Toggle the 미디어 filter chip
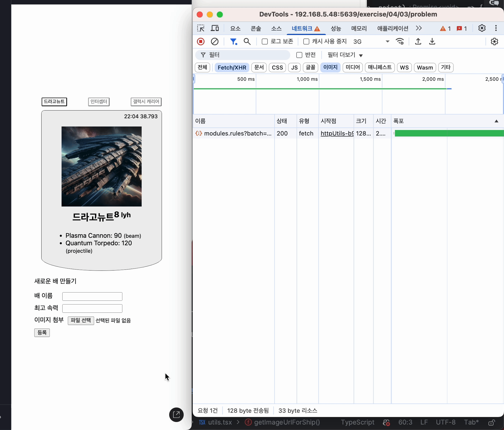 (353, 67)
